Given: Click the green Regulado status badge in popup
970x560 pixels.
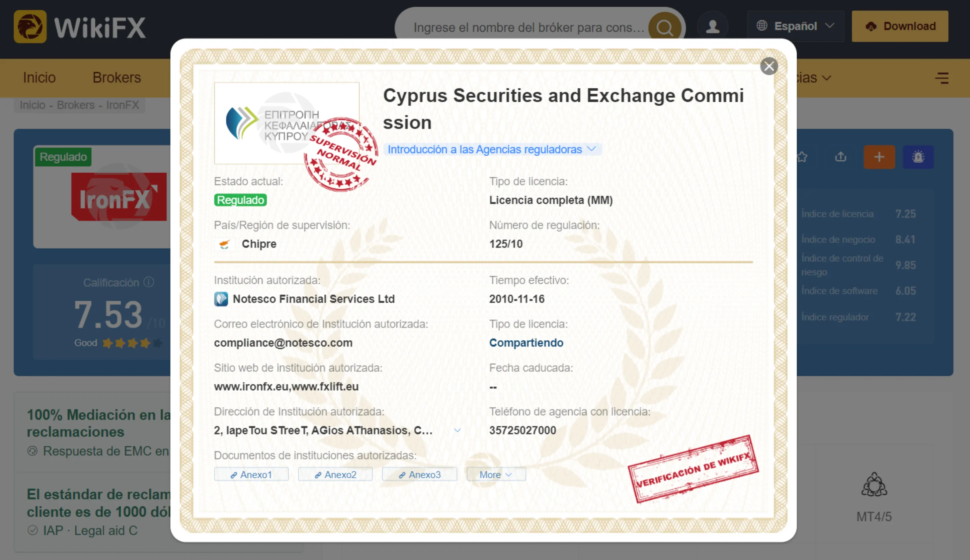Looking at the screenshot, I should 240,200.
